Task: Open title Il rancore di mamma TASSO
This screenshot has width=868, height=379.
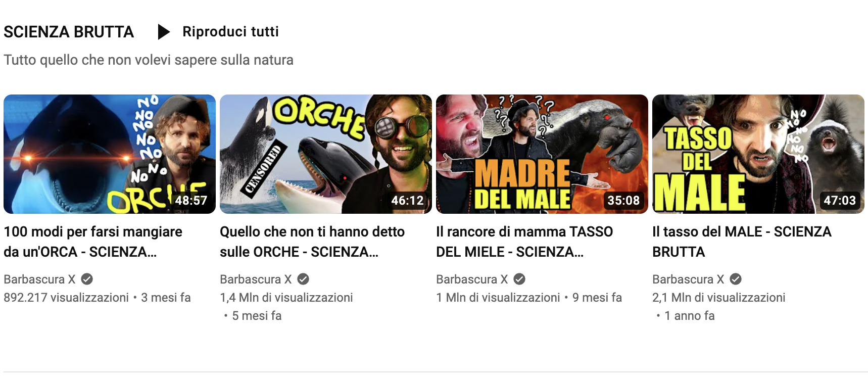Action: coord(524,242)
